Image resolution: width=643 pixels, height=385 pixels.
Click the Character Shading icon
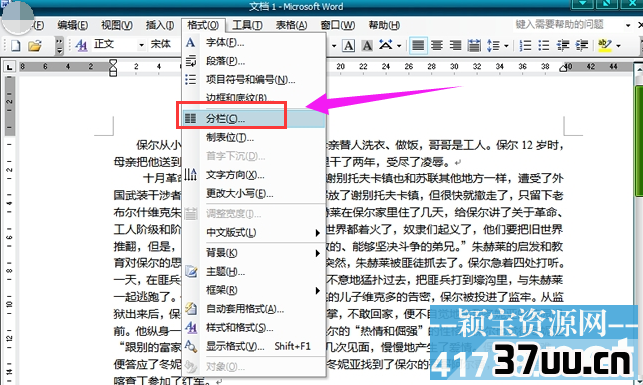click(x=367, y=45)
